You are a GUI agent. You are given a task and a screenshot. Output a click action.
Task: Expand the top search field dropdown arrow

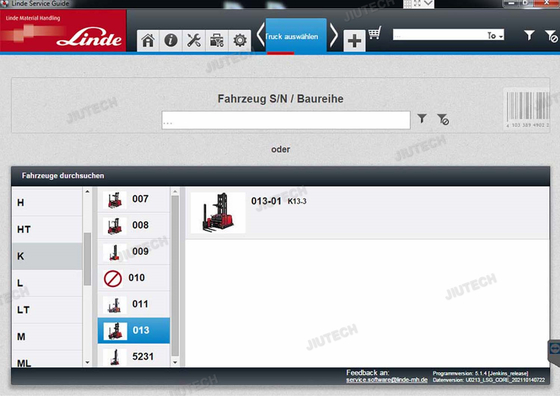coord(501,36)
